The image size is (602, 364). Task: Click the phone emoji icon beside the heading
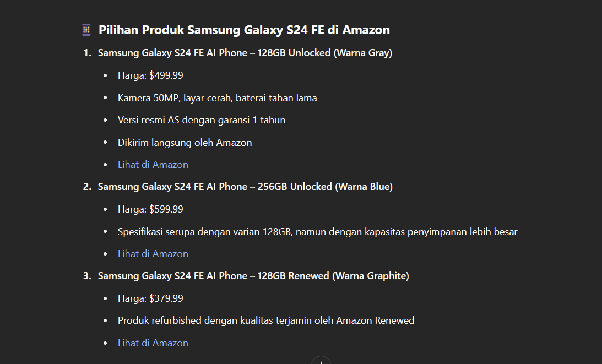click(x=86, y=30)
